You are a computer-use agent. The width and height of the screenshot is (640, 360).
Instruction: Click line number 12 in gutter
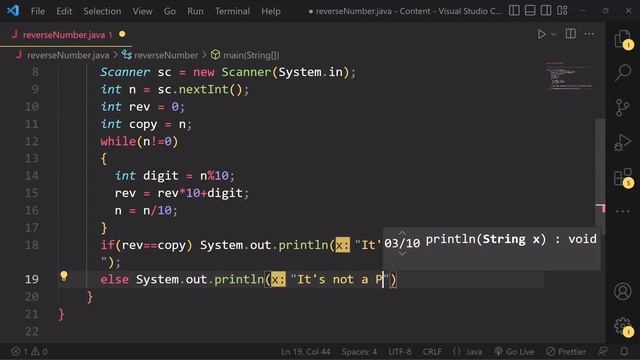click(32, 141)
